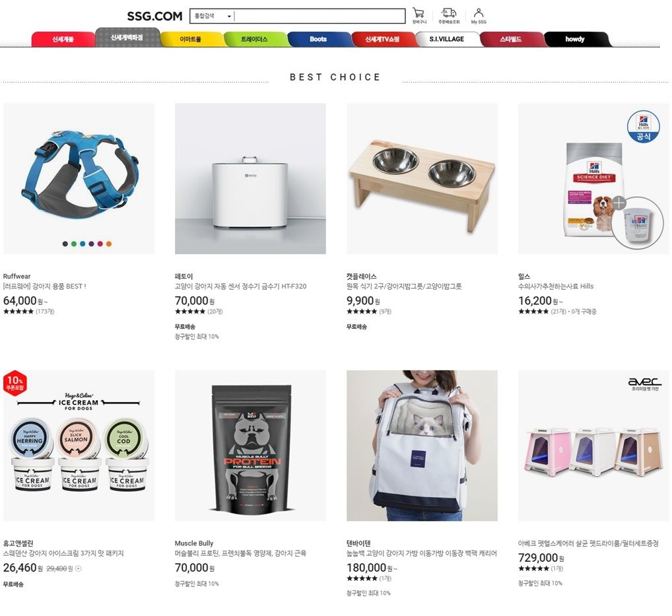Open the My SSG user icon

coord(479,15)
